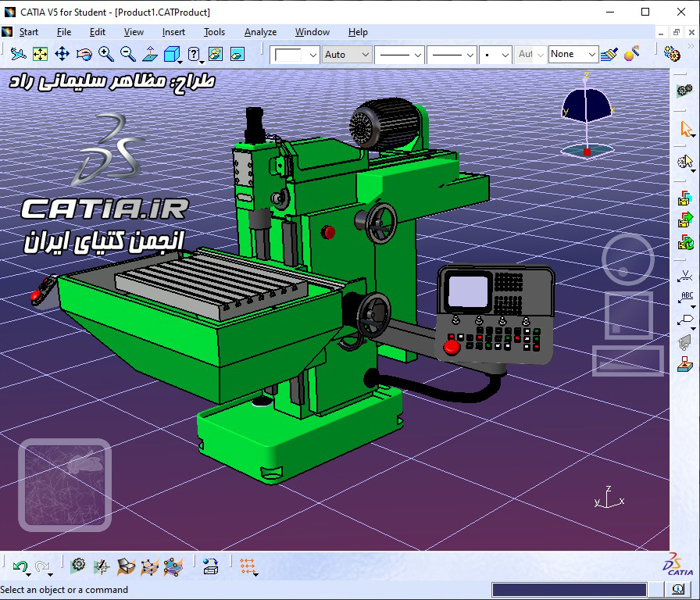
Task: Click the stamp-on-surface icon
Action: pos(685,364)
